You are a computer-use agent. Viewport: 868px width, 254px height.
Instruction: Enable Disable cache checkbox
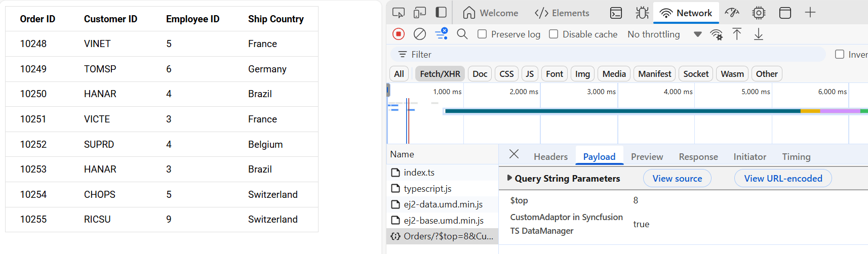pos(554,34)
